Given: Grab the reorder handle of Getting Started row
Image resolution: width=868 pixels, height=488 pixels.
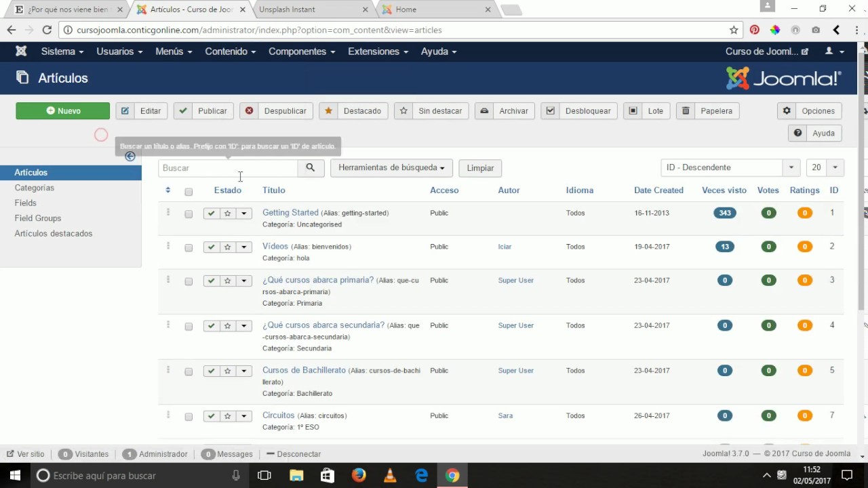Looking at the screenshot, I should [168, 213].
